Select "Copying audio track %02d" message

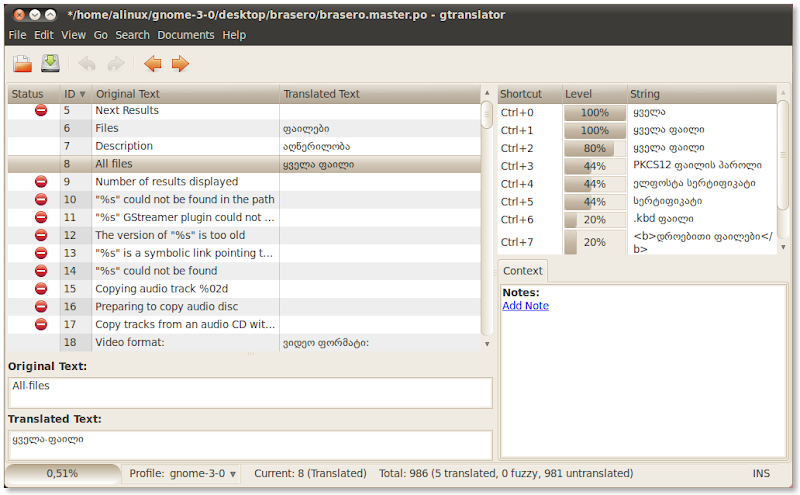coord(244,289)
